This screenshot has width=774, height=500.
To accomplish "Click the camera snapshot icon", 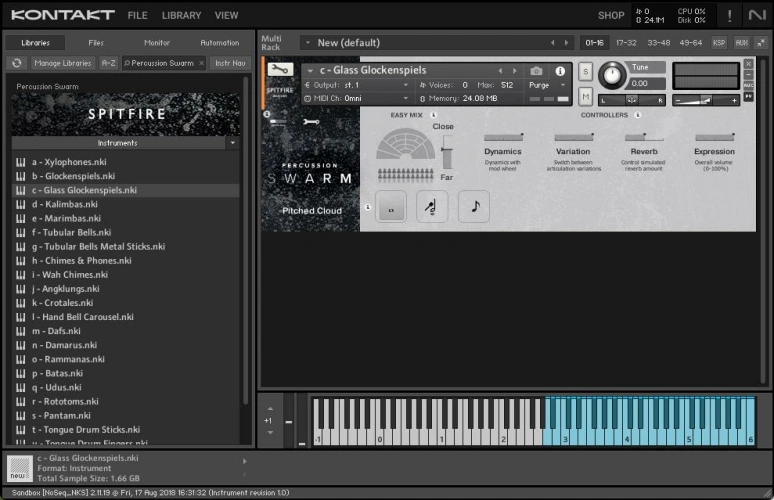I will point(536,71).
